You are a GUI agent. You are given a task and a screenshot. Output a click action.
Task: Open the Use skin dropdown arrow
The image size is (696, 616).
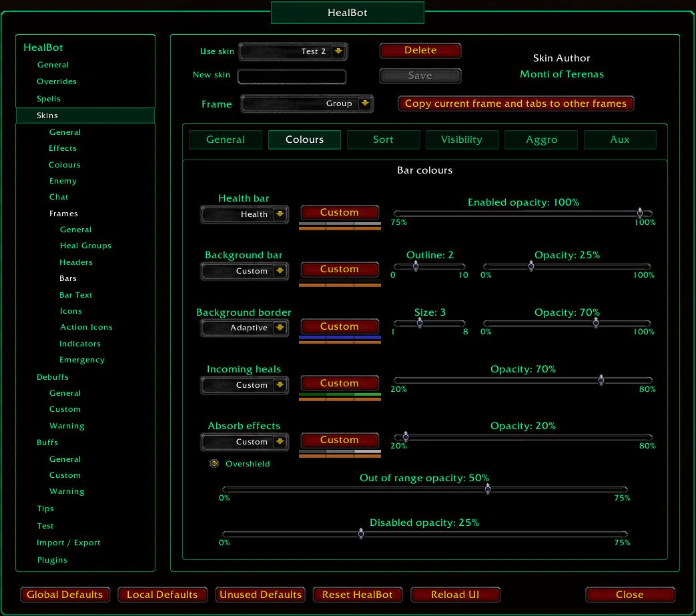click(x=338, y=51)
